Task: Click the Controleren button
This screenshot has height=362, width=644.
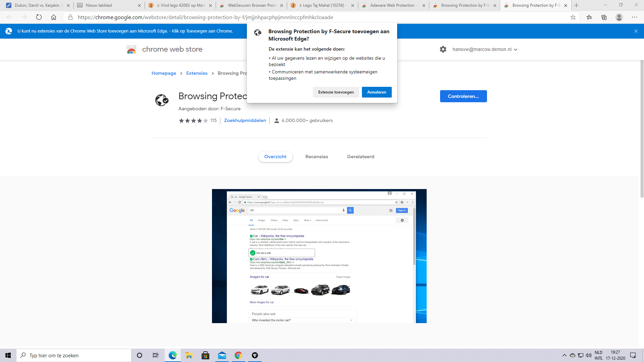Action: tap(463, 96)
